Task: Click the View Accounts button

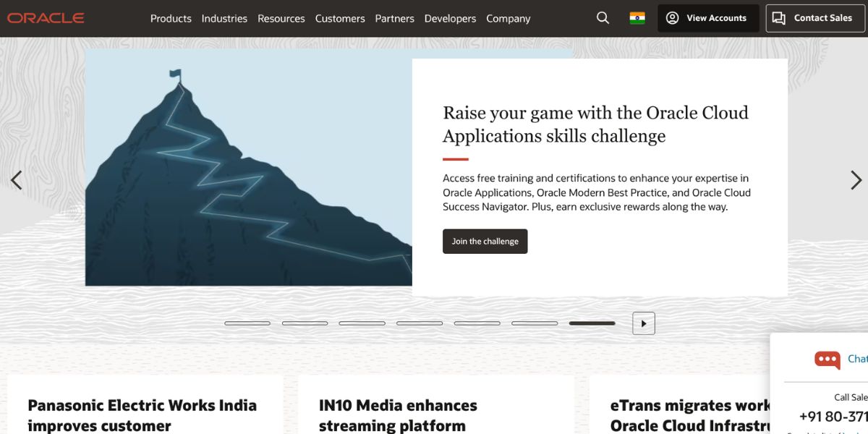Action: pyautogui.click(x=707, y=18)
